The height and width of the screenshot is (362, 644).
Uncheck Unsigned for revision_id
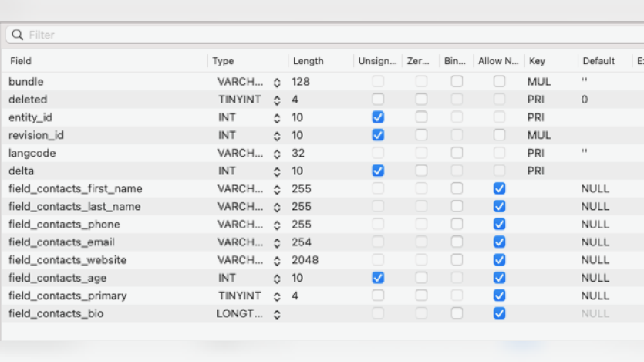378,135
